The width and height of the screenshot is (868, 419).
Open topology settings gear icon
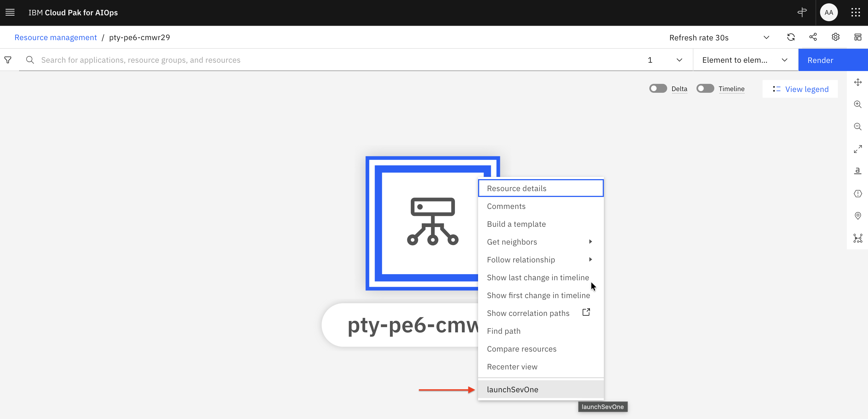(x=835, y=37)
